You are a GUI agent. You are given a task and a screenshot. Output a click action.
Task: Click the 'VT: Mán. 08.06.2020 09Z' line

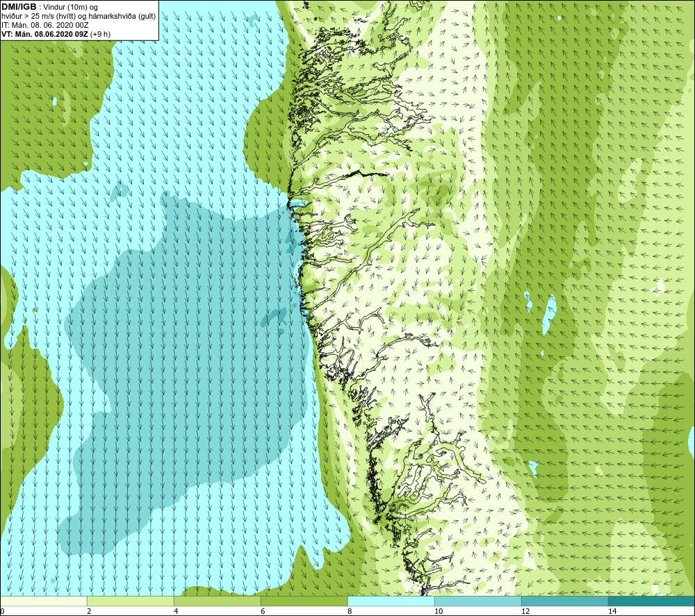click(56, 34)
